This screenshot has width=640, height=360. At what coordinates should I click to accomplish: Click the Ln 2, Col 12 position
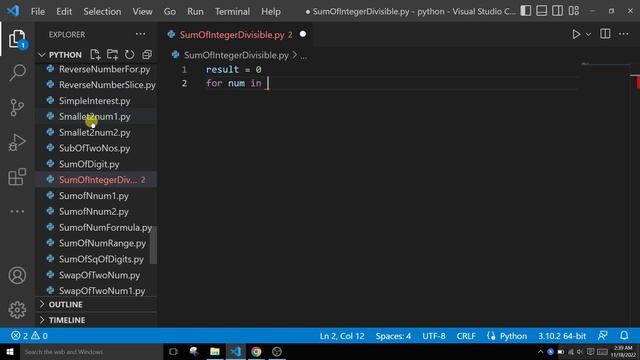[342, 336]
